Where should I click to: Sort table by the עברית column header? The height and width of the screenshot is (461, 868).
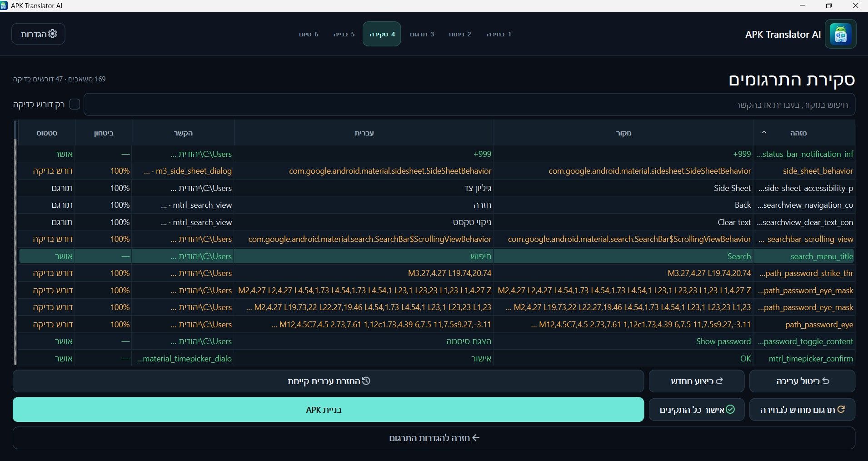click(364, 133)
